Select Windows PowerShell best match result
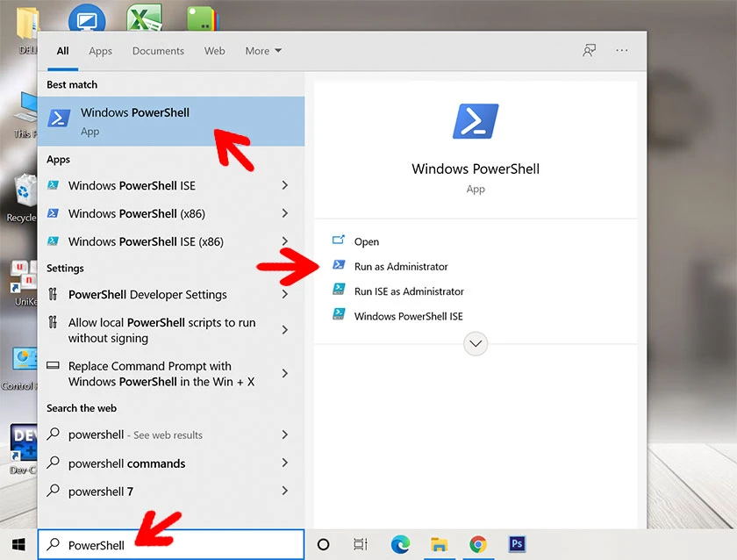This screenshot has height=560, width=737. 171,121
